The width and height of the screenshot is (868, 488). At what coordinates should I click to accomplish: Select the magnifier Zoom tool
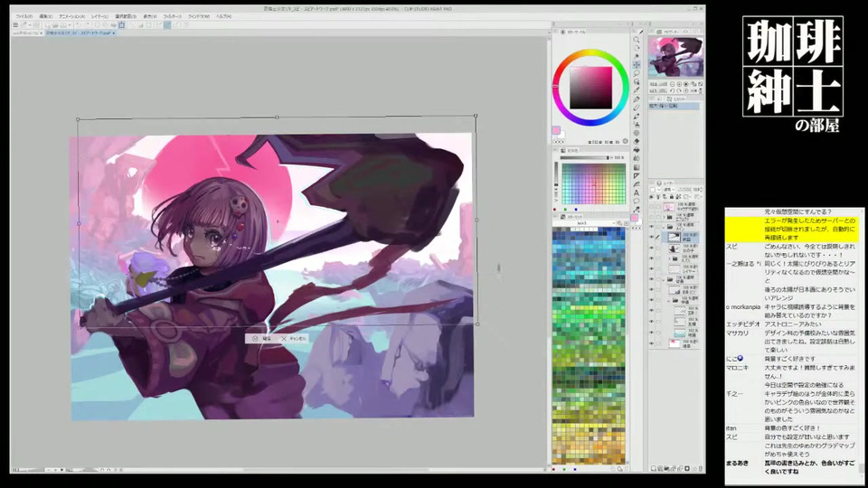coord(637,41)
